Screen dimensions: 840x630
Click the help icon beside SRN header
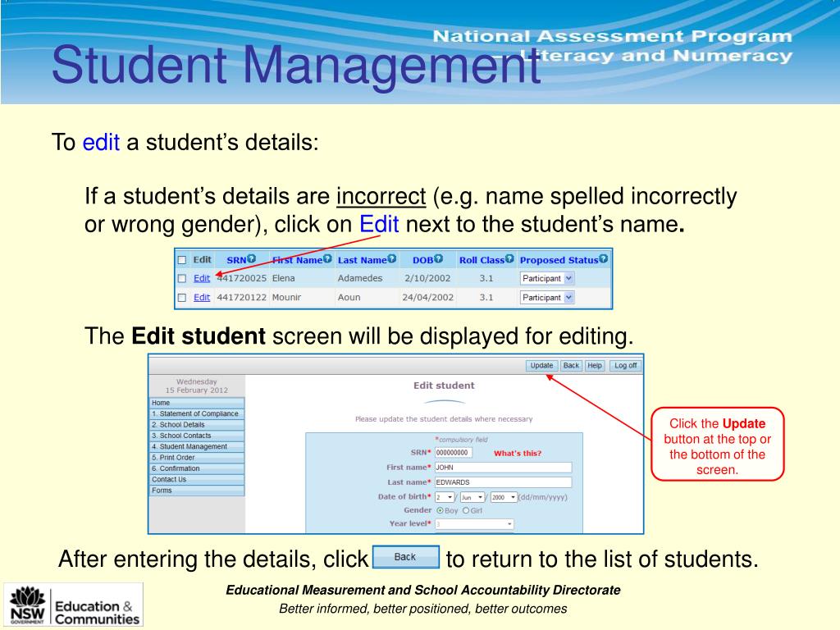click(251, 258)
